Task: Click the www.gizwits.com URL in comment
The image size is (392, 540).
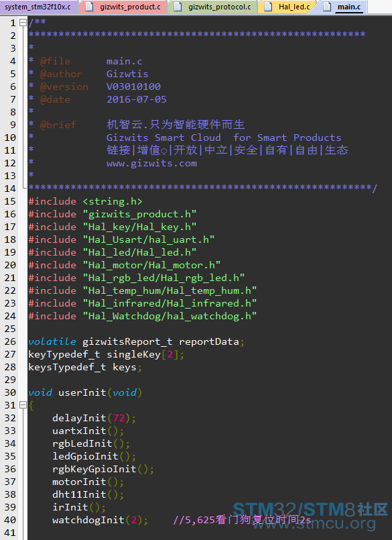Action: [151, 163]
